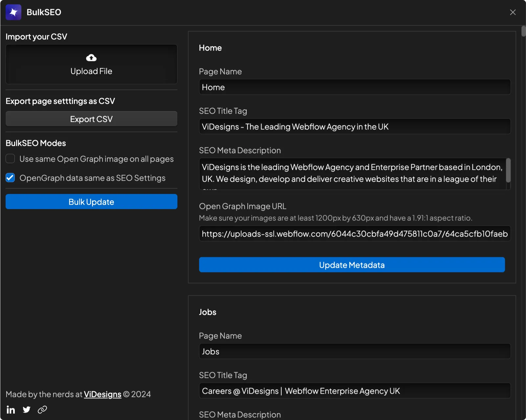Click the Home Page Name input field
Viewport: 526px width, 420px height.
(355, 87)
